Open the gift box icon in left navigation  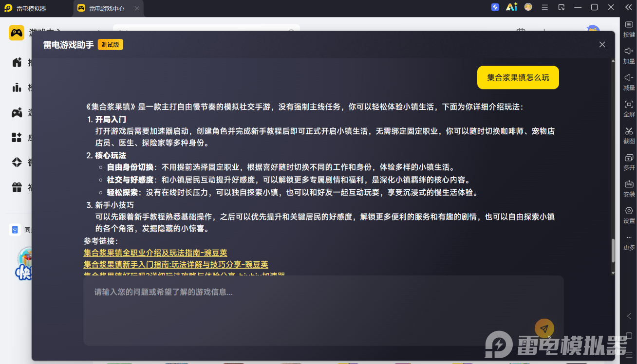pyautogui.click(x=17, y=187)
